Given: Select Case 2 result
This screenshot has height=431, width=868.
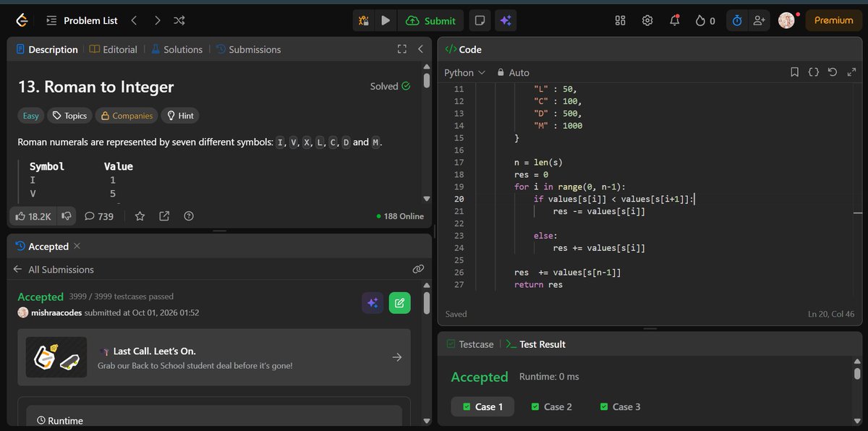Looking at the screenshot, I should click(551, 406).
